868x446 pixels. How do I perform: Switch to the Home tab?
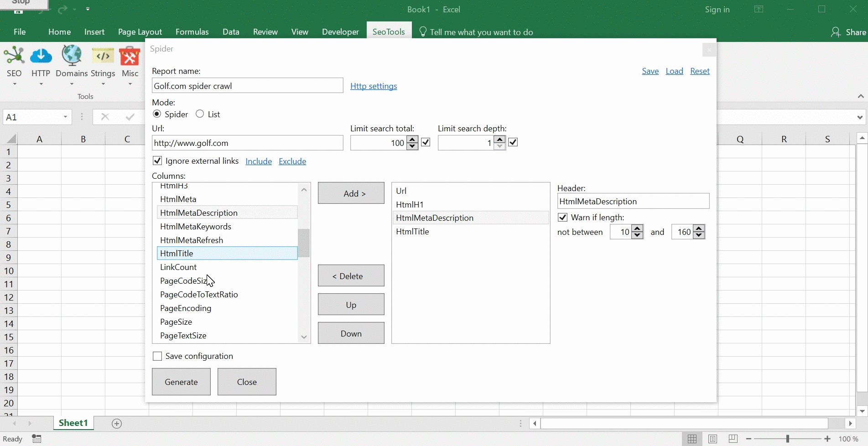pos(60,31)
